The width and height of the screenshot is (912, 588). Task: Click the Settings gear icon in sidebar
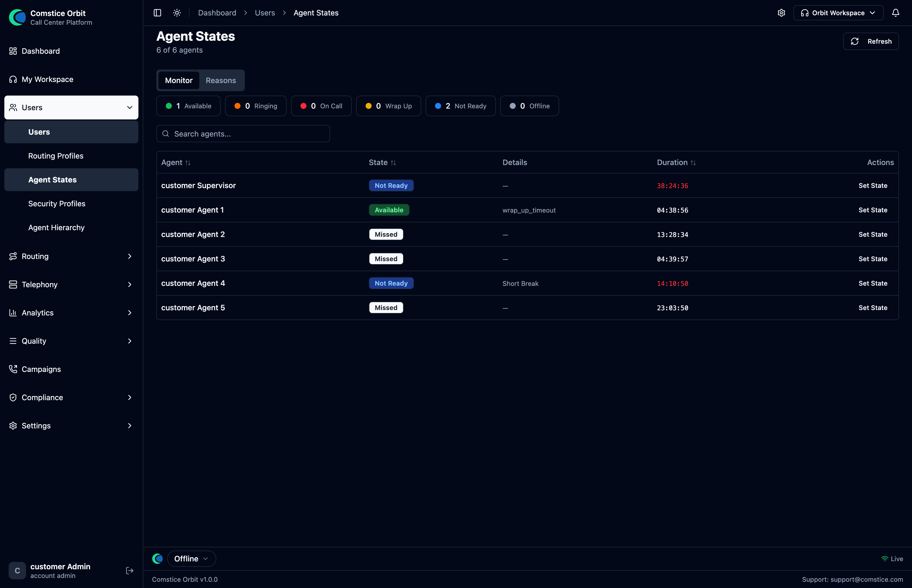click(x=13, y=426)
